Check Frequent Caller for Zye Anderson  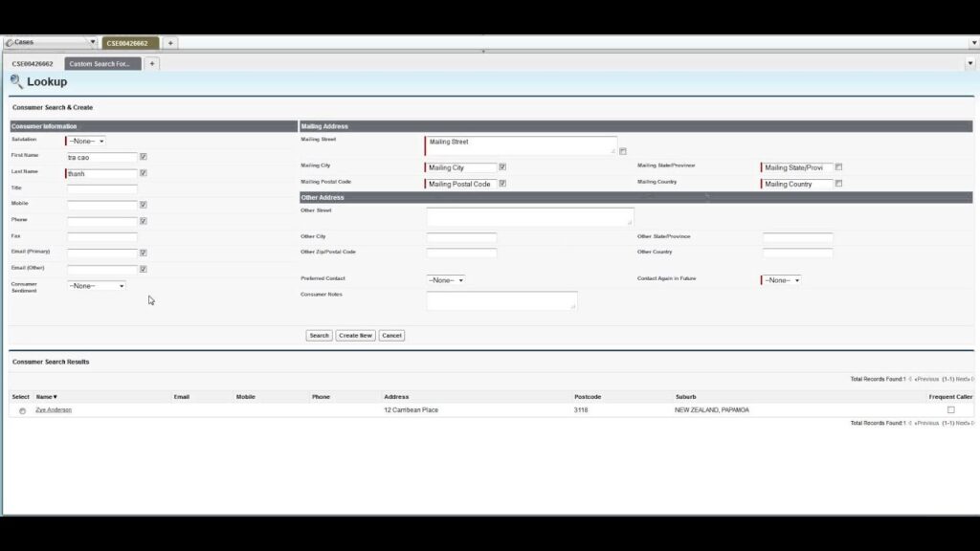click(x=950, y=409)
